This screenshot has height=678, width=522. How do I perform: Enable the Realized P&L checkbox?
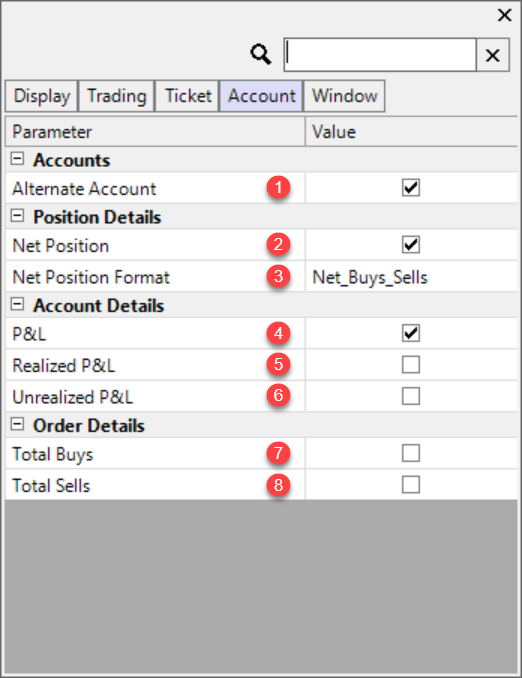(x=410, y=365)
